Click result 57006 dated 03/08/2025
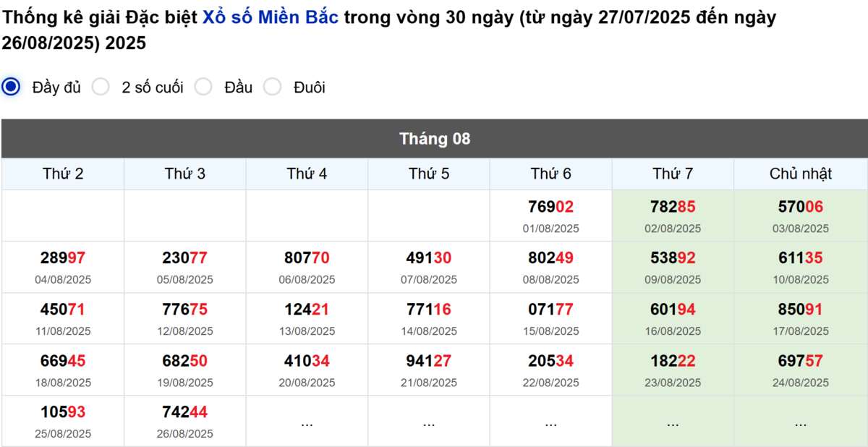Screen dimensions: 868x447 click(801, 208)
